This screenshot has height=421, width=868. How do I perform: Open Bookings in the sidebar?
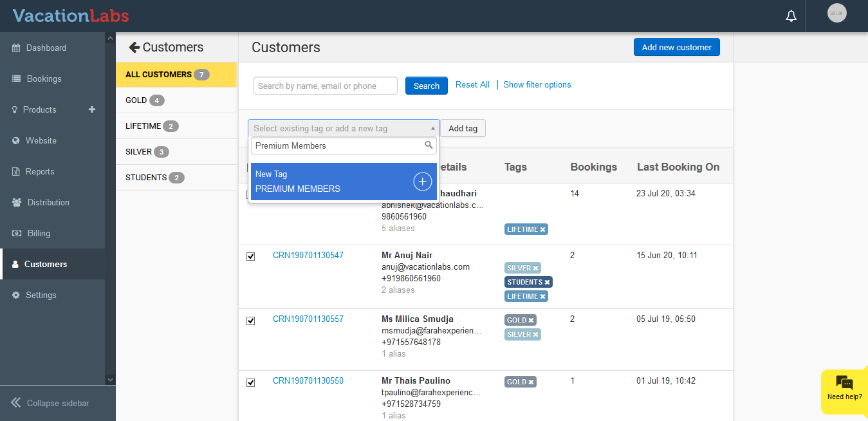(44, 79)
